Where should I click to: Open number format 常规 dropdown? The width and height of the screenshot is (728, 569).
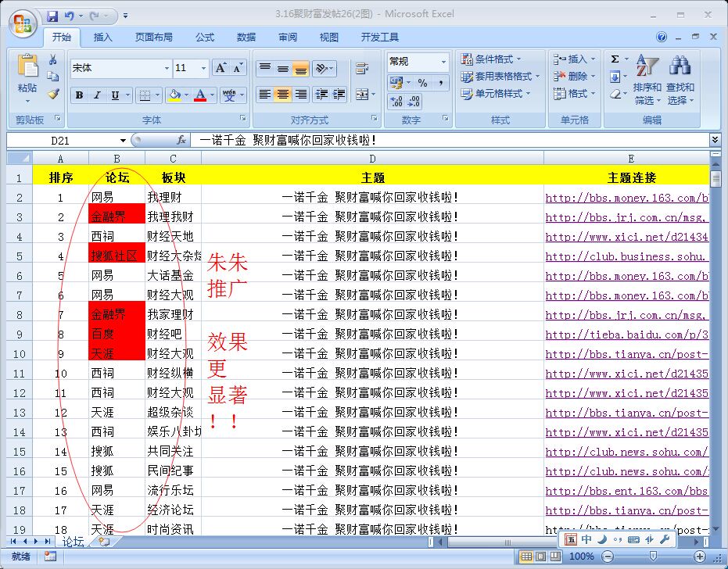tap(443, 62)
